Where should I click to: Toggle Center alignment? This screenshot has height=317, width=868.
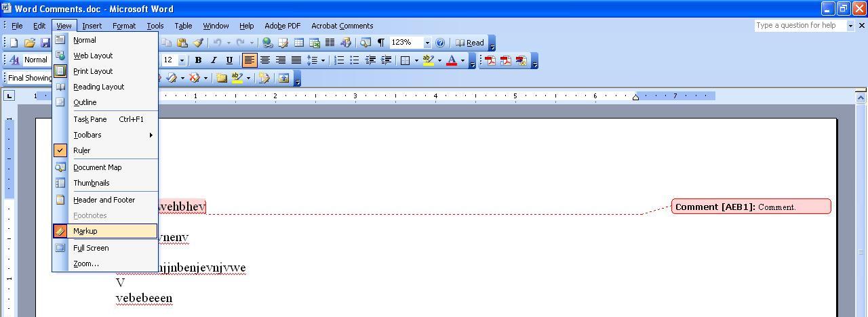pyautogui.click(x=265, y=60)
